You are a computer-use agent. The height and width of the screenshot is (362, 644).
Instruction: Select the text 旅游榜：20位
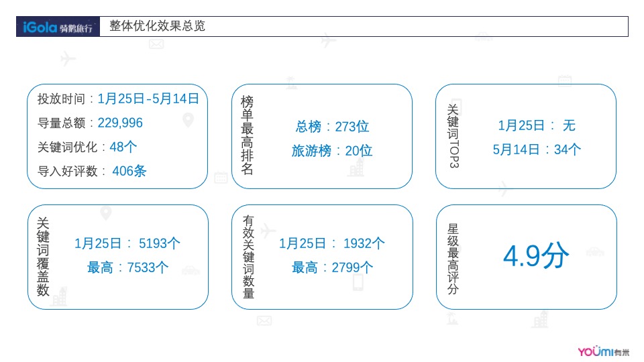(x=332, y=151)
